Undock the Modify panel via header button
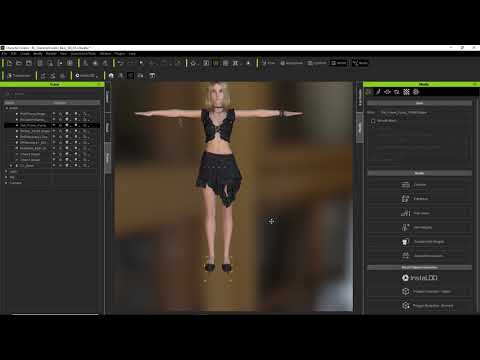The image size is (480, 360). pyautogui.click(x=475, y=84)
